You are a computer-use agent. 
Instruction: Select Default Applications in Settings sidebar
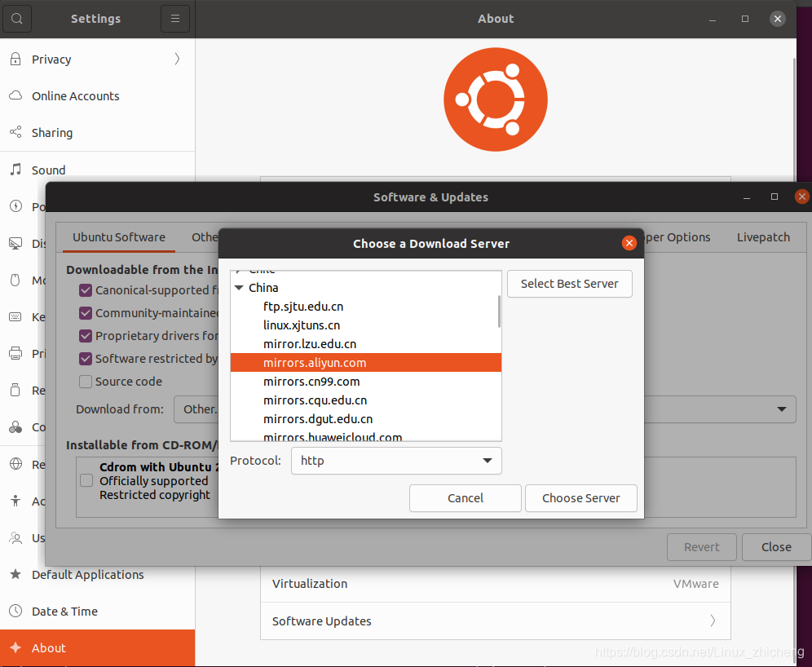pyautogui.click(x=97, y=574)
